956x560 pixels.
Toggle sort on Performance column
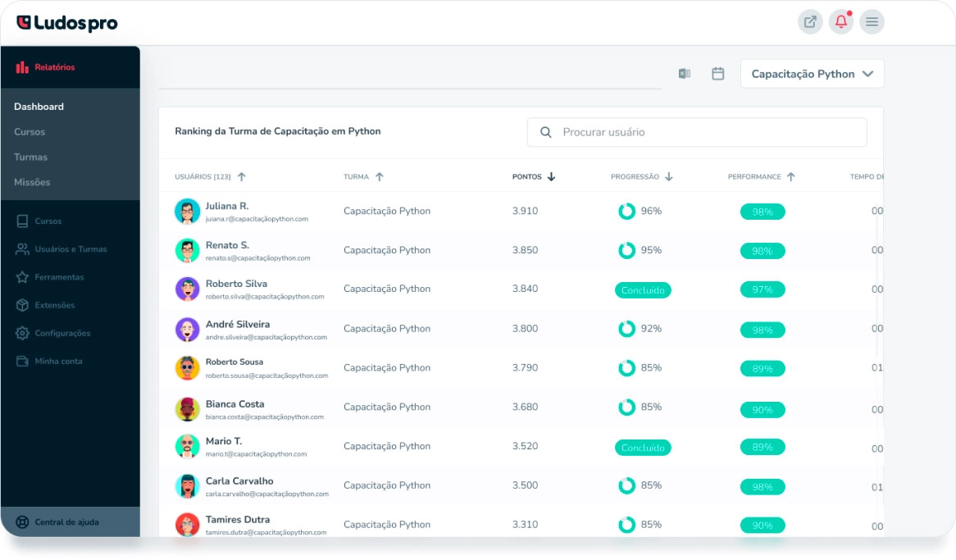click(x=790, y=176)
